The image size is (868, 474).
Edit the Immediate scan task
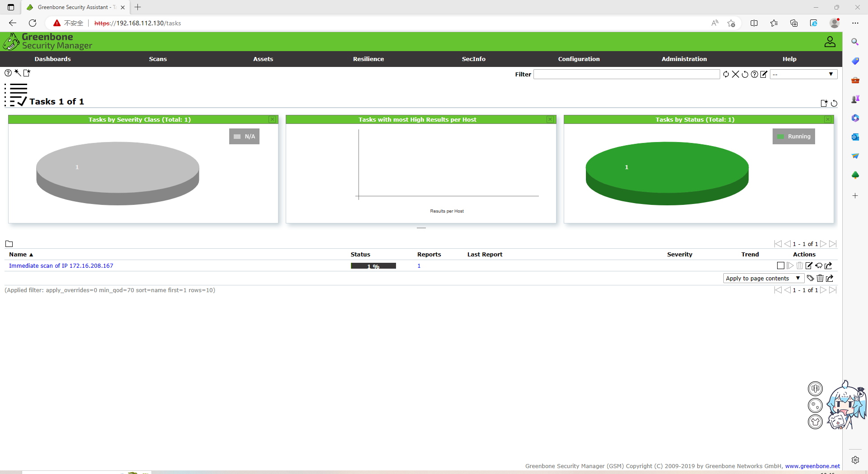point(809,265)
